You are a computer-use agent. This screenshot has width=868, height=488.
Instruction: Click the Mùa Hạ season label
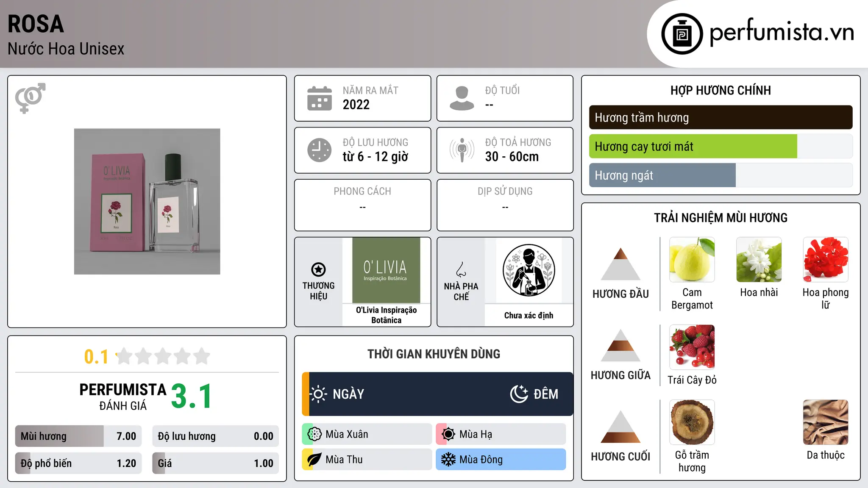click(x=476, y=434)
